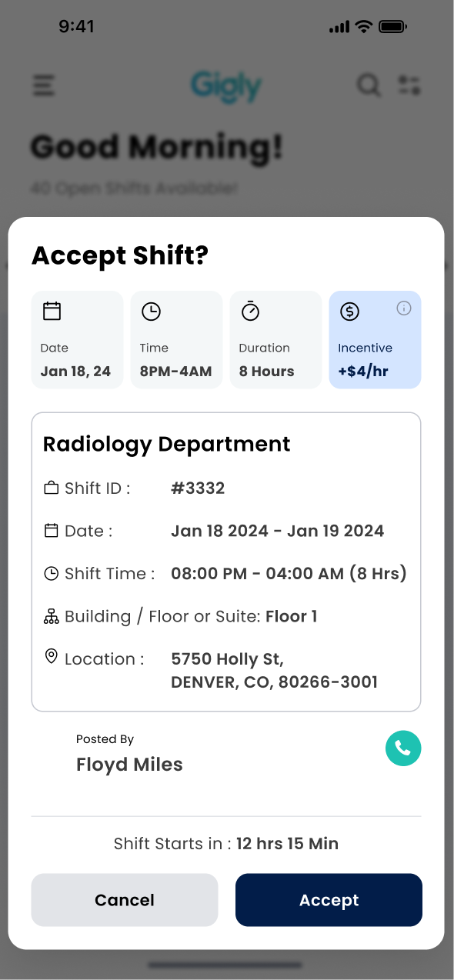Click the dollar icon in Incentive tile
The image size is (454, 980).
(349, 311)
